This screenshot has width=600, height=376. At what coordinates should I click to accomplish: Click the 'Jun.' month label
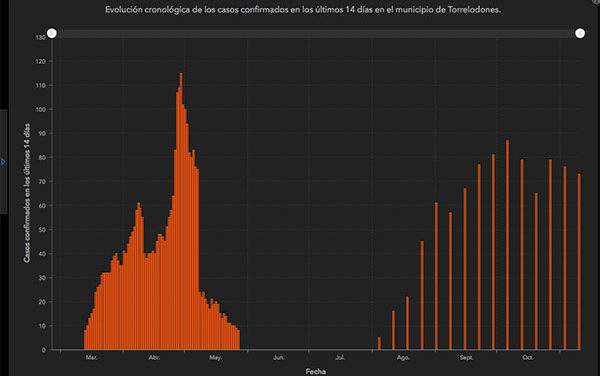coord(279,358)
